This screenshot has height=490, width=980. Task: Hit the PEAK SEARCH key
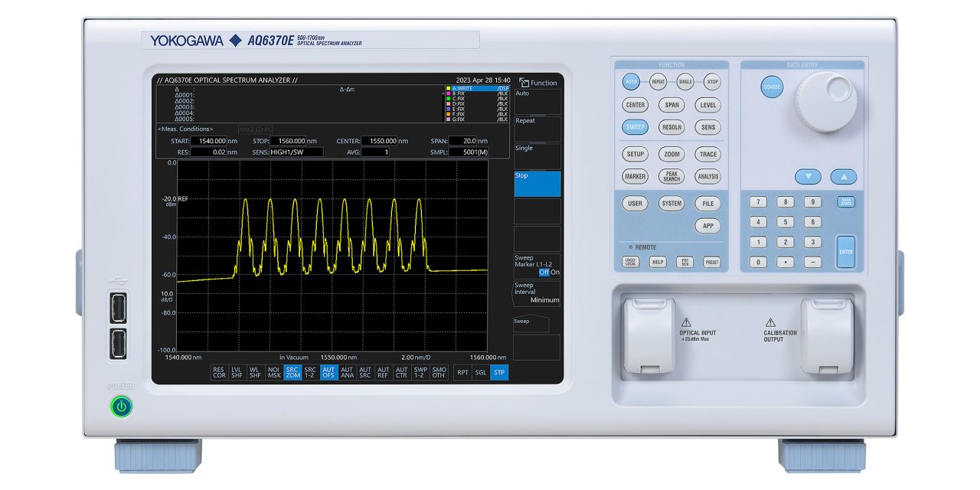tap(671, 176)
